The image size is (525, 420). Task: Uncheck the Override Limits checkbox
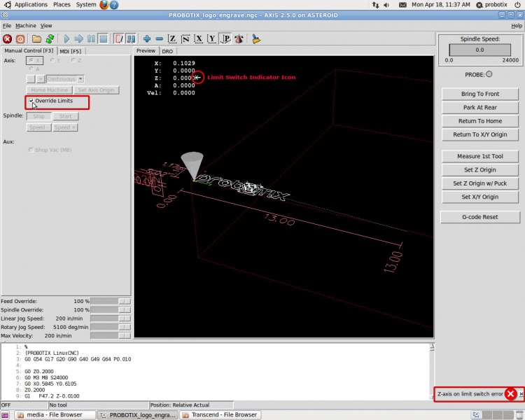31,101
